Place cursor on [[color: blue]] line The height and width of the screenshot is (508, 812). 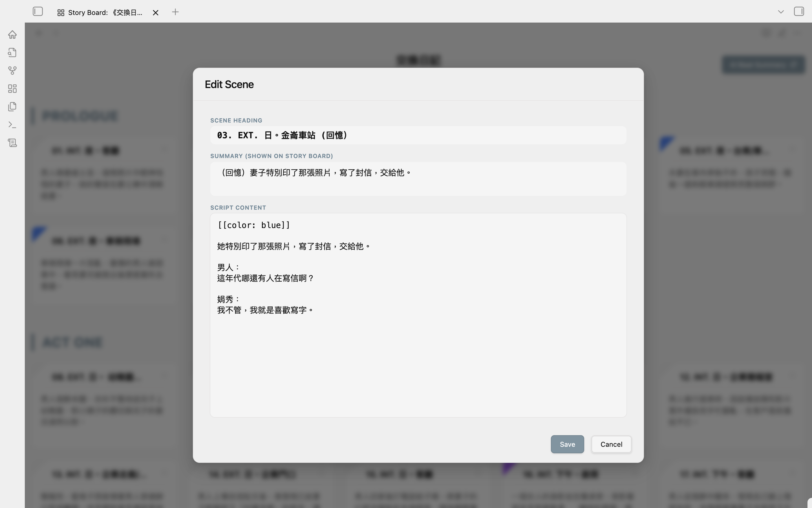[x=254, y=225]
